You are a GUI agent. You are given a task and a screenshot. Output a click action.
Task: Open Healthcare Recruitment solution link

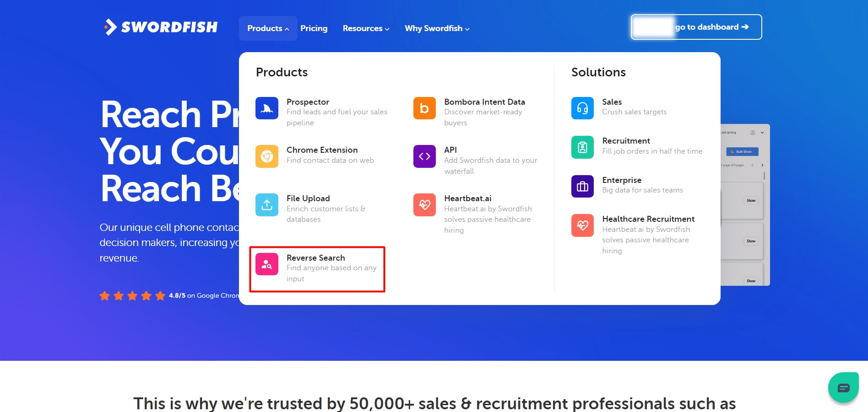(648, 219)
